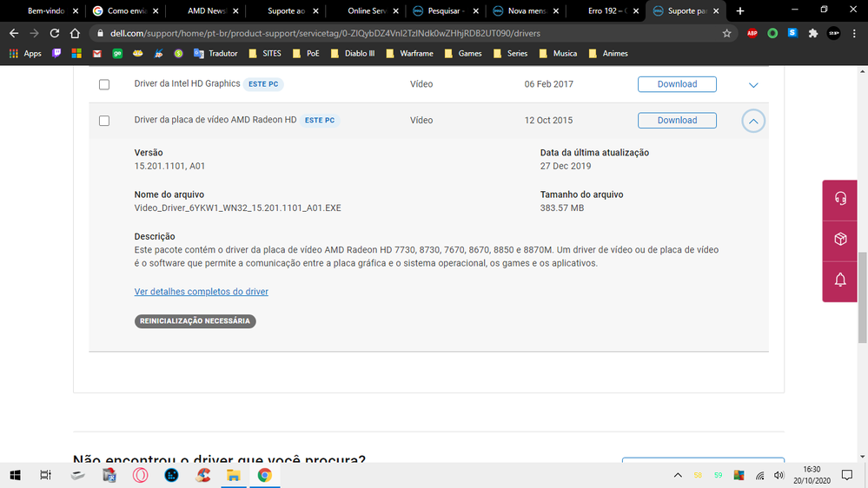Switch to the 'Online Serv' tab
868x488 pixels.
point(367,11)
